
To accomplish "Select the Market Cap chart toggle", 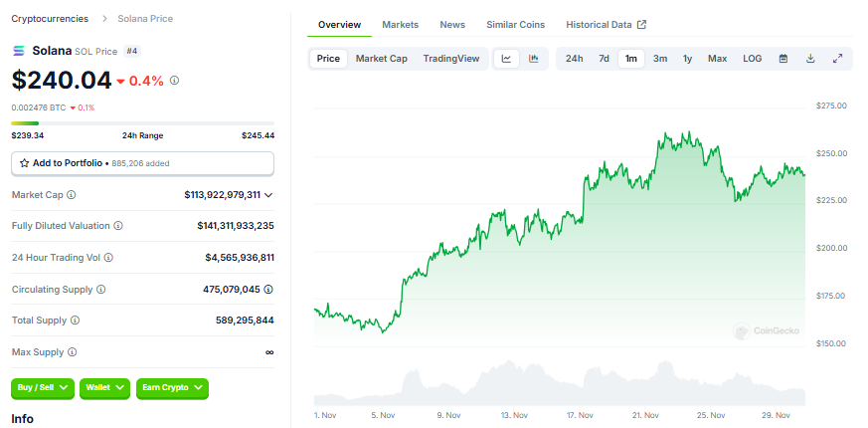I will [x=382, y=58].
